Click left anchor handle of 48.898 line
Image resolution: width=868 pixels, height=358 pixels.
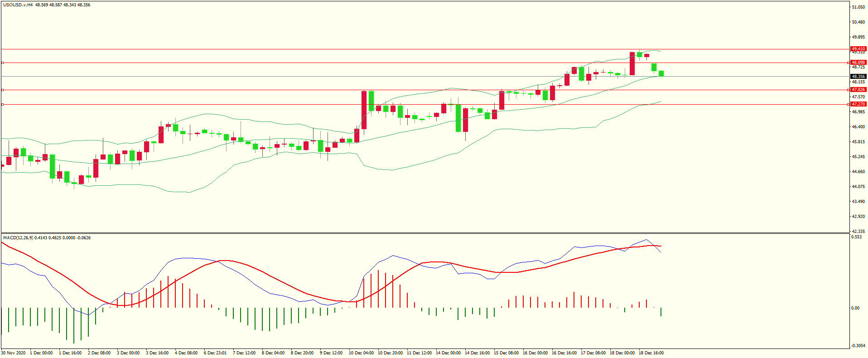click(x=2, y=63)
